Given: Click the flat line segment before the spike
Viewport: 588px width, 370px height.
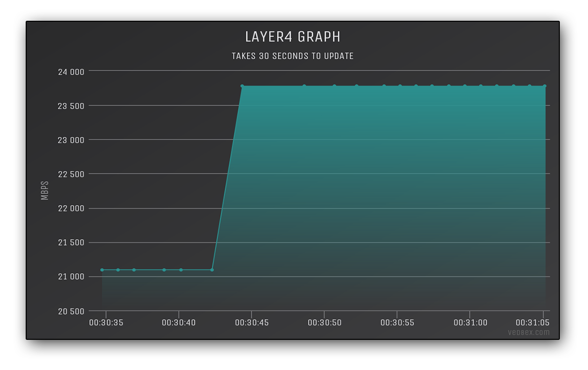Looking at the screenshot, I should pyautogui.click(x=148, y=270).
